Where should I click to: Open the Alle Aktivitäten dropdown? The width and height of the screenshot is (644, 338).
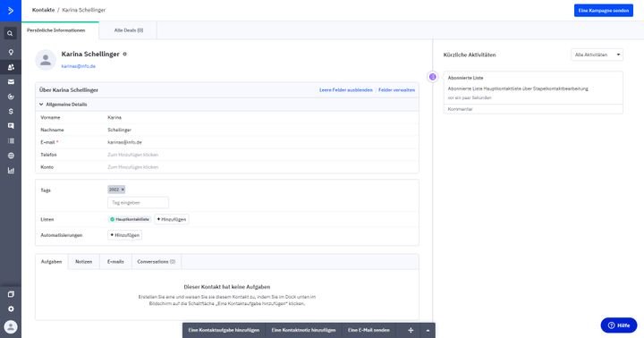(597, 55)
